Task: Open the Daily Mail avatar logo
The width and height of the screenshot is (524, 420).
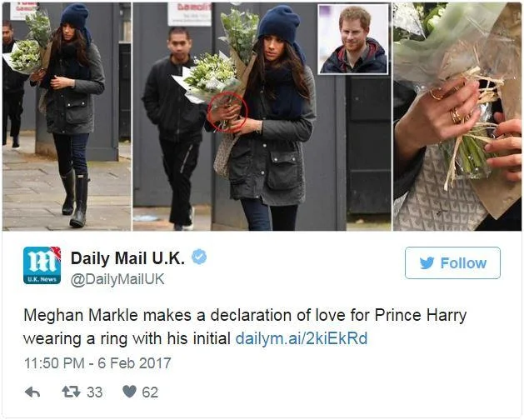Action: pyautogui.click(x=42, y=266)
